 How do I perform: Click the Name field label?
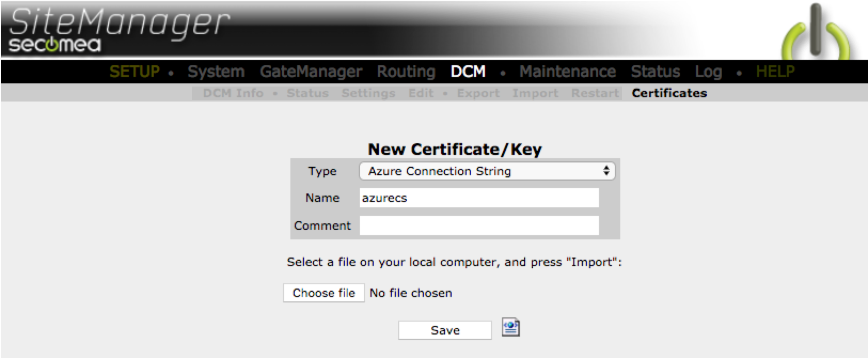point(322,198)
